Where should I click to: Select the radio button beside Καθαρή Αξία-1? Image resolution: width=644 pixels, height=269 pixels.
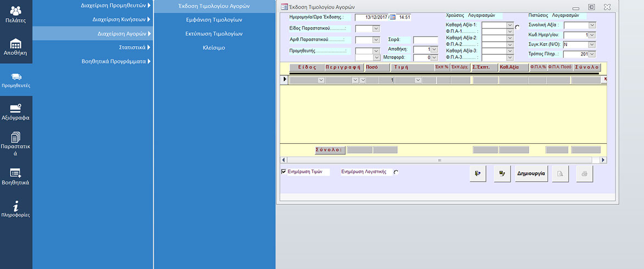click(517, 26)
